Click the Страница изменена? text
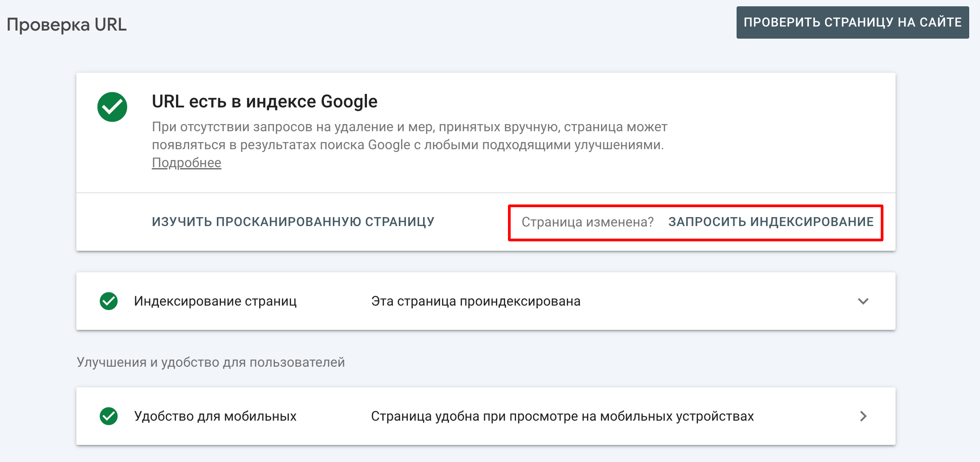980x462 pixels. click(587, 222)
